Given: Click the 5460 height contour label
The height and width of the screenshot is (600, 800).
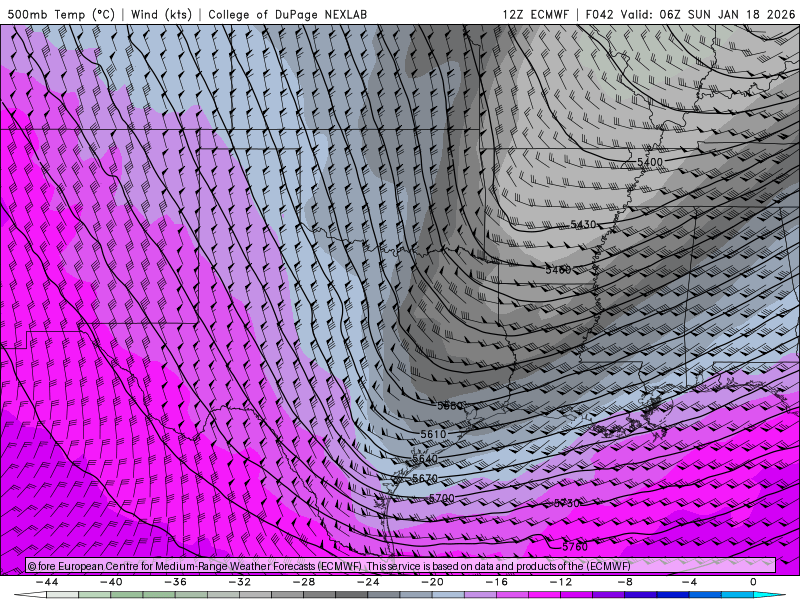Looking at the screenshot, I should coord(558,269).
